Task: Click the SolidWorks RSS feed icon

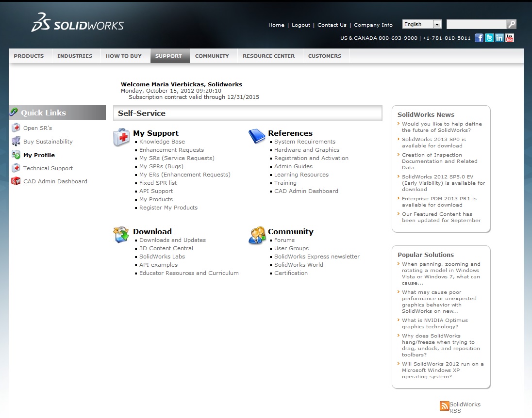Action: click(444, 406)
